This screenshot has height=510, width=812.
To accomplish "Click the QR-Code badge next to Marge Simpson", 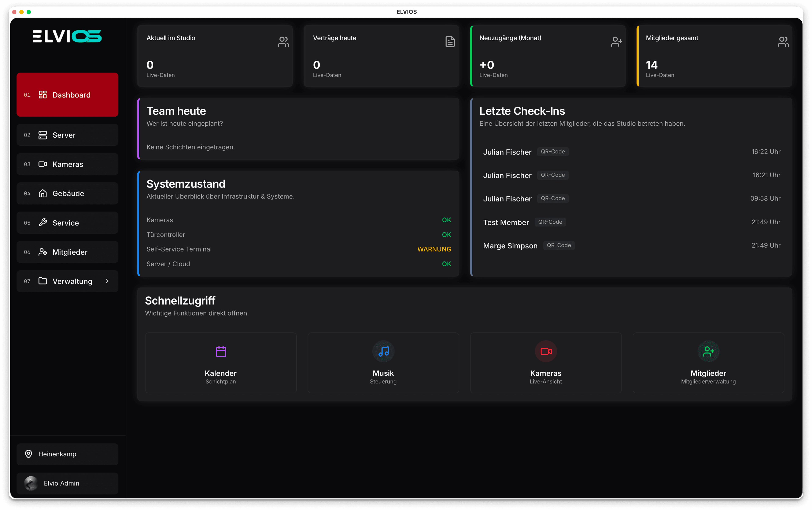I will (559, 245).
